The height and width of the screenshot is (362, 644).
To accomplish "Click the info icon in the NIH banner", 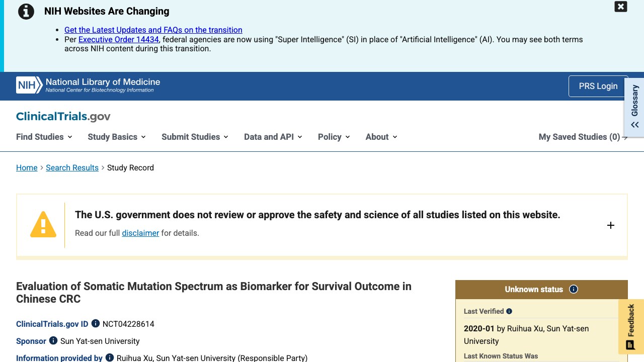I will point(26,11).
